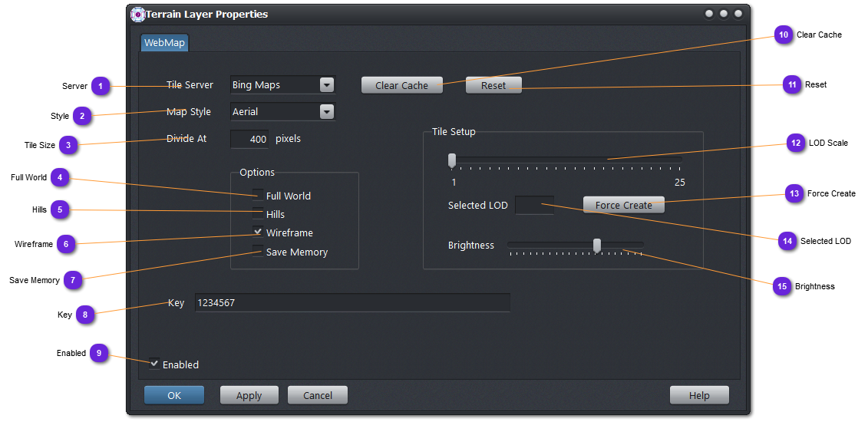Switch to the WebMap tab
The height and width of the screenshot is (422, 868).
(164, 43)
